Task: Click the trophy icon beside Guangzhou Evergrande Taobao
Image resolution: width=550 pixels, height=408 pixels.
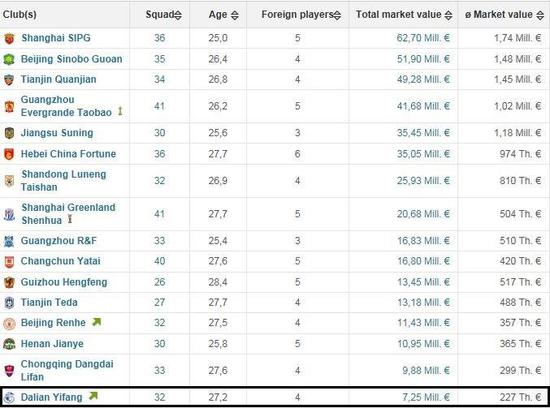Action: 120,111
